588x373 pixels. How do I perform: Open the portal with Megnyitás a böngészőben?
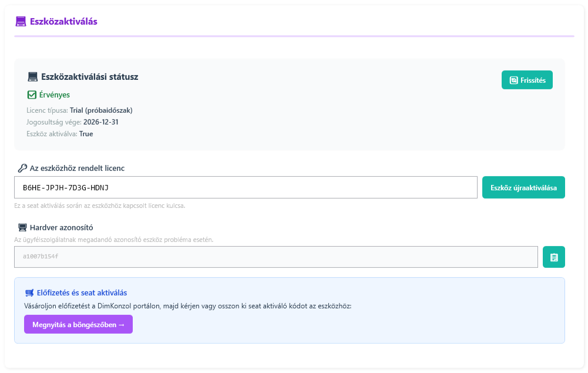click(x=78, y=324)
